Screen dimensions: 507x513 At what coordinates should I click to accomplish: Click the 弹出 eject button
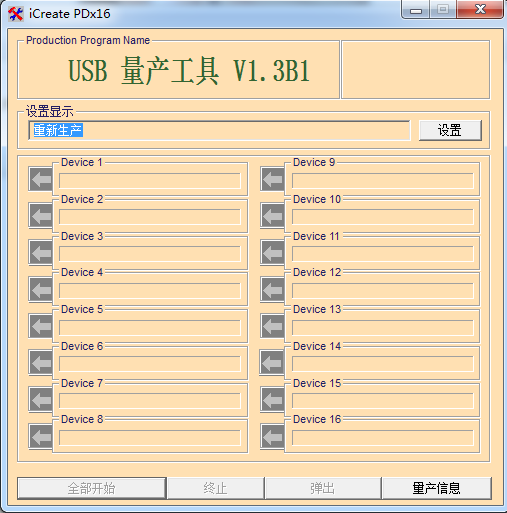point(323,488)
